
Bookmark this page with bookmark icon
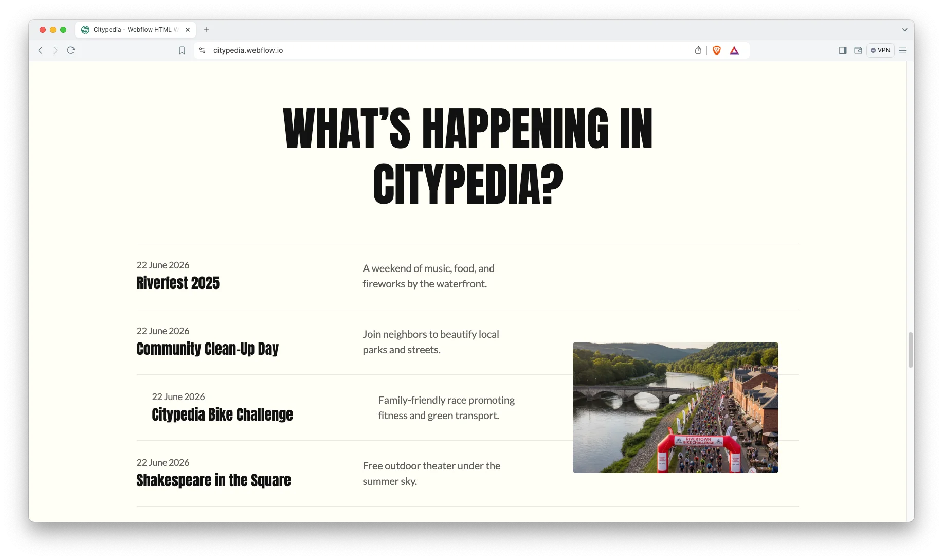click(x=182, y=50)
